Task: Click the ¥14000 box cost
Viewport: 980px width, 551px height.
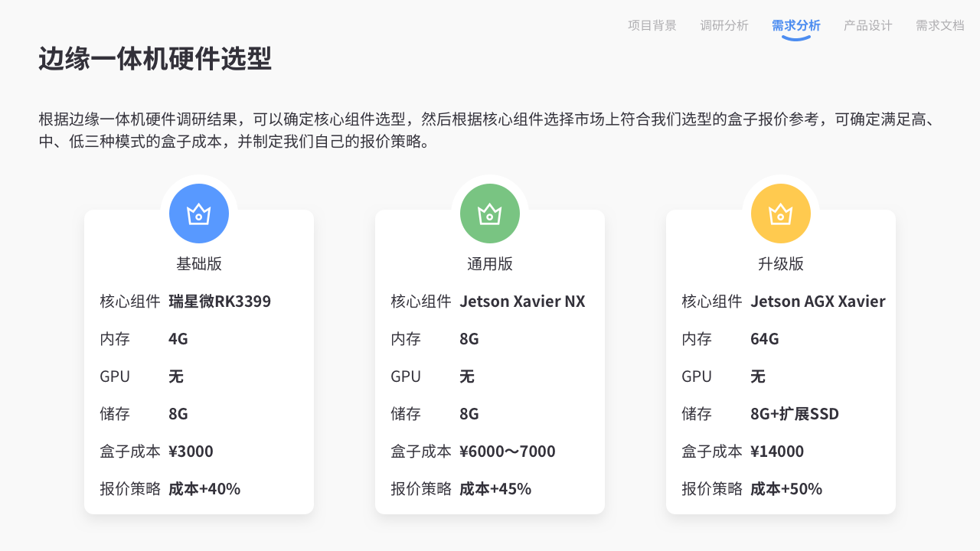Action: [777, 452]
